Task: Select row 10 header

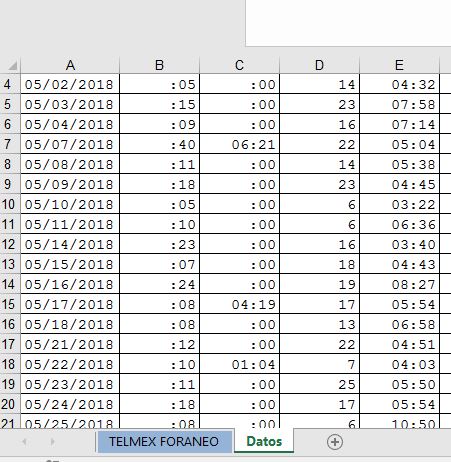Action: click(x=10, y=204)
